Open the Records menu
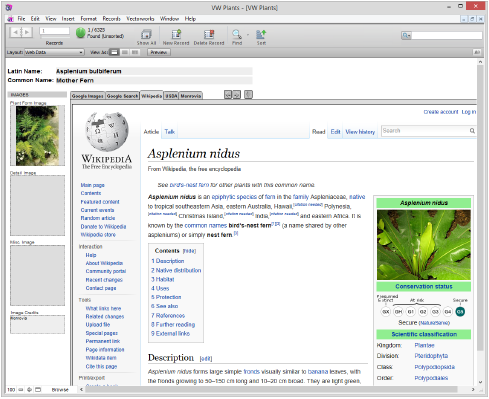Viewport: 489px width, 399px height. [111, 19]
